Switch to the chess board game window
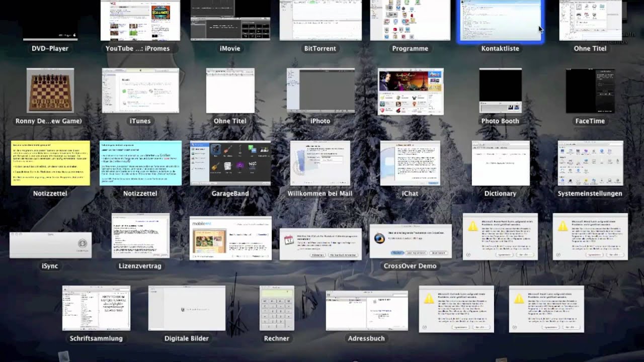 click(50, 90)
